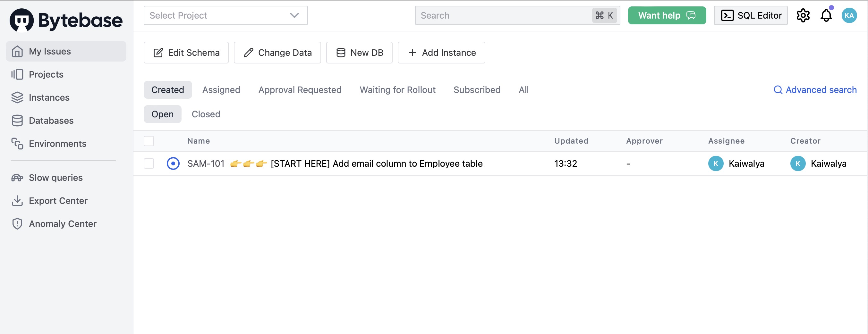Check the checkbox next to issue SAM-101
Viewport: 868px width, 334px height.
(x=149, y=163)
